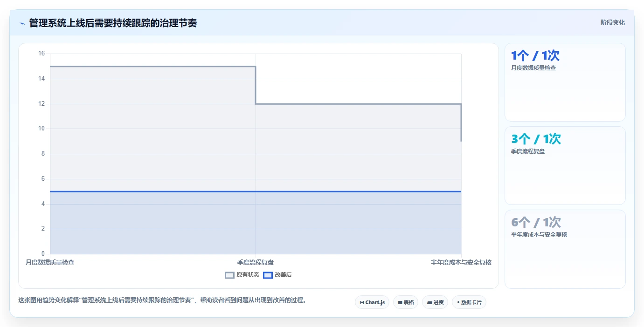Toggle the 原有状态 legend swatch
The image size is (644, 327).
pyautogui.click(x=229, y=275)
